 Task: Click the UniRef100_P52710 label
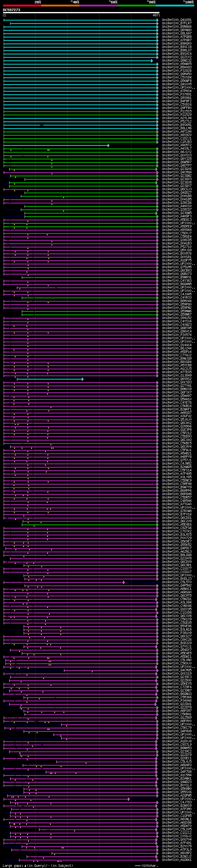[x=176, y=247]
